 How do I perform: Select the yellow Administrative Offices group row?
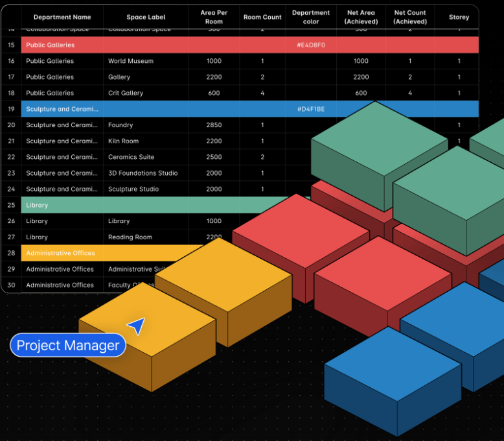[x=97, y=253]
